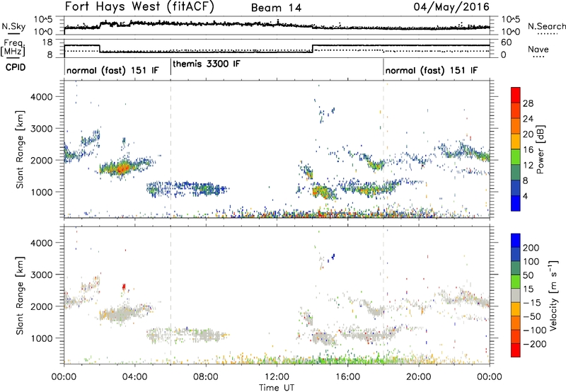Click the '4000' range tick in power panel
This screenshot has width=566, height=392.
pos(42,97)
